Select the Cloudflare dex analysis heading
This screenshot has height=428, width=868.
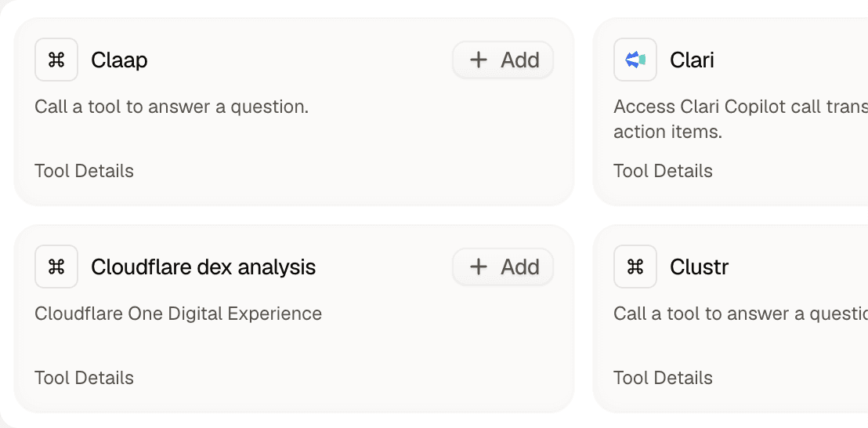tap(204, 267)
